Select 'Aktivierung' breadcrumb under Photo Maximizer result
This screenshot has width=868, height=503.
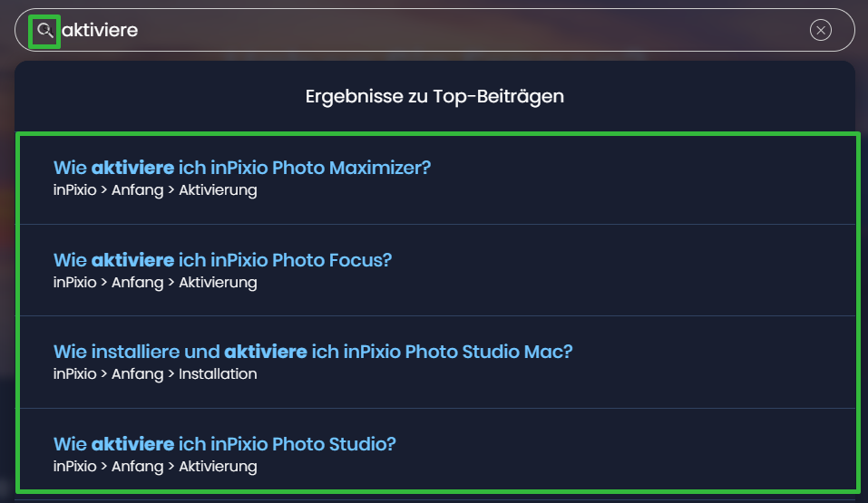tap(218, 189)
